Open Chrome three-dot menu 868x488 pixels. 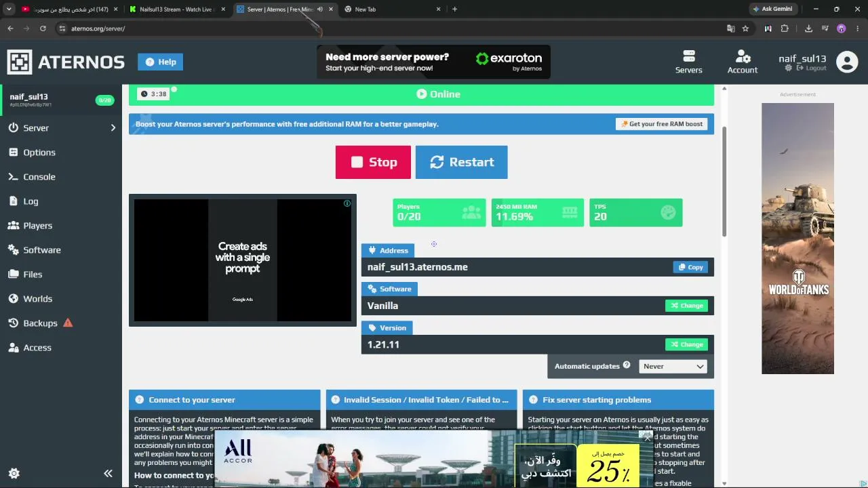pyautogui.click(x=858, y=28)
